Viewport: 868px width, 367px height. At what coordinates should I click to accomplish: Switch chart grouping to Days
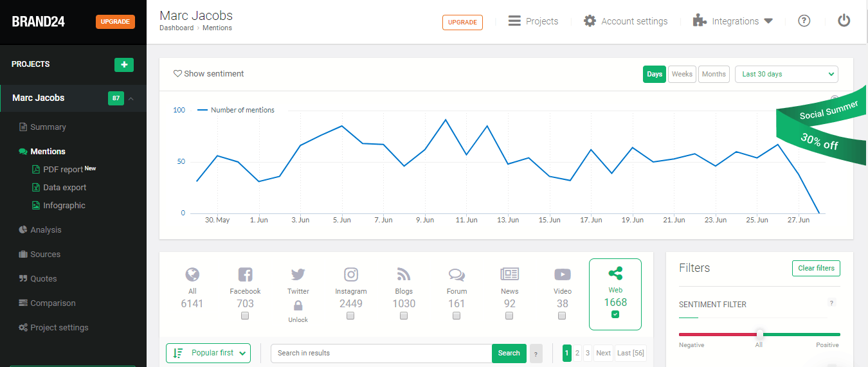[x=655, y=74]
